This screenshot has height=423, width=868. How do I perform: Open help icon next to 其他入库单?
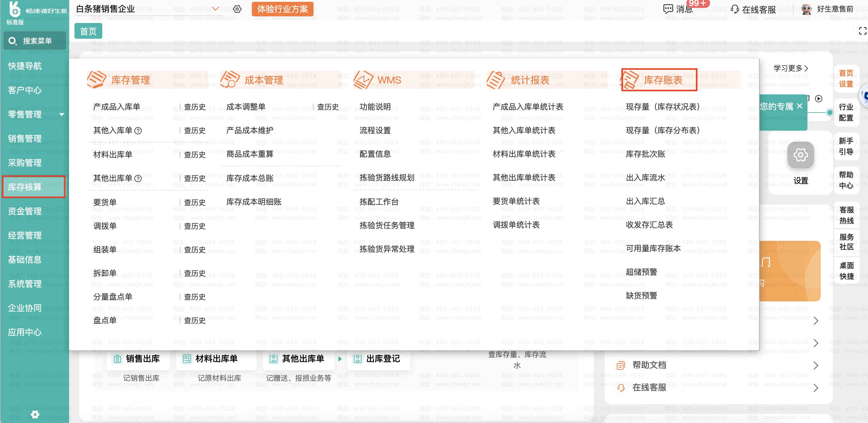point(138,131)
